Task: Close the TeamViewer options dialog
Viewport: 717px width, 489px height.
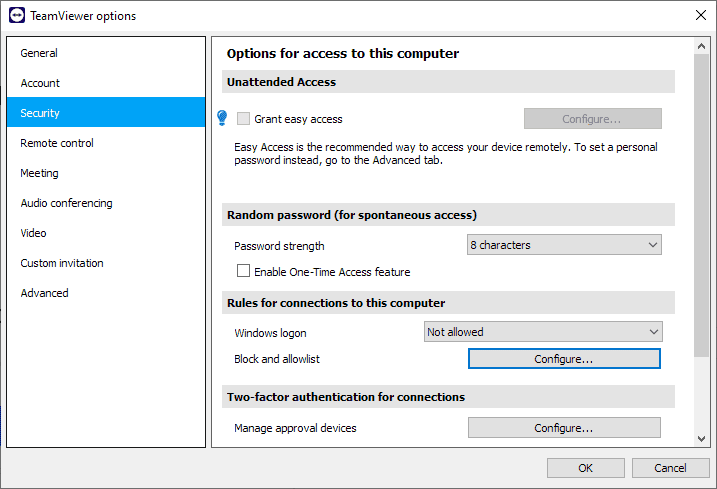Action: pos(701,16)
